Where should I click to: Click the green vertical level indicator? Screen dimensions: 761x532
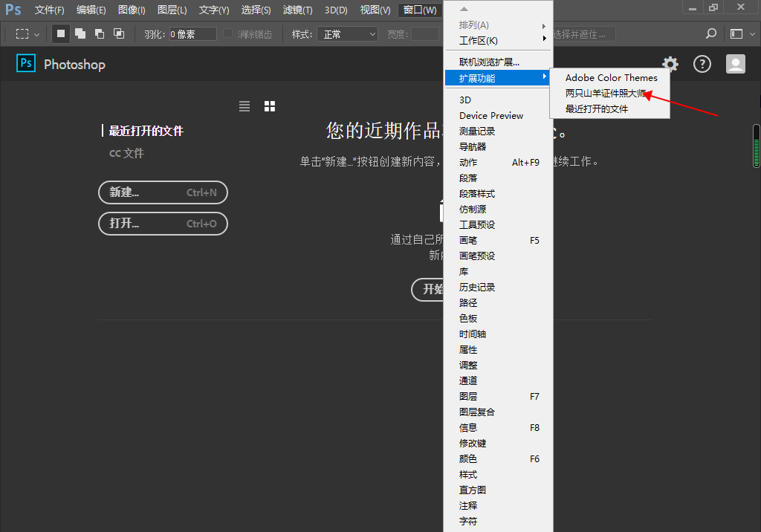756,146
